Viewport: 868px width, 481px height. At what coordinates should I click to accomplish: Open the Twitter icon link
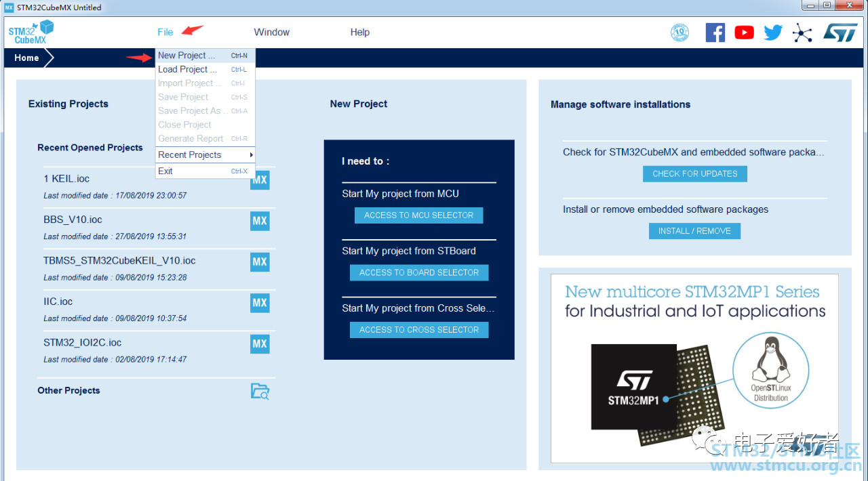(x=773, y=32)
